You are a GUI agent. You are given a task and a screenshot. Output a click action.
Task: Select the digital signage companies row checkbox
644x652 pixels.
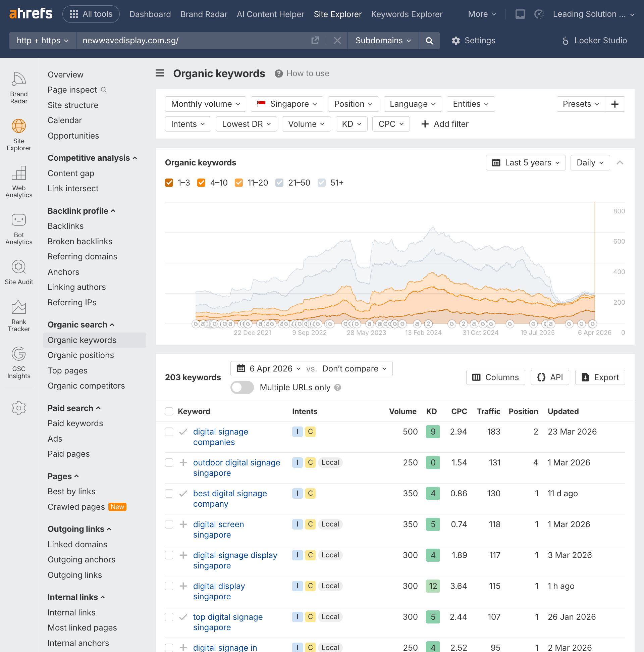coord(169,432)
